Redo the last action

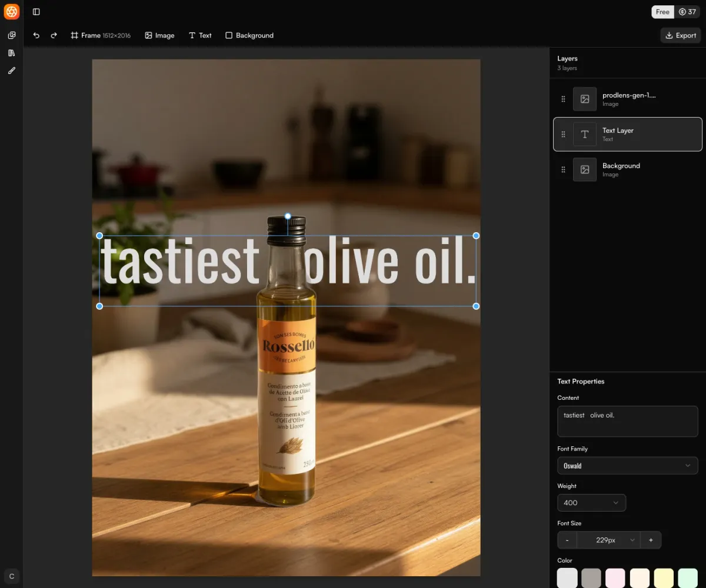(54, 35)
